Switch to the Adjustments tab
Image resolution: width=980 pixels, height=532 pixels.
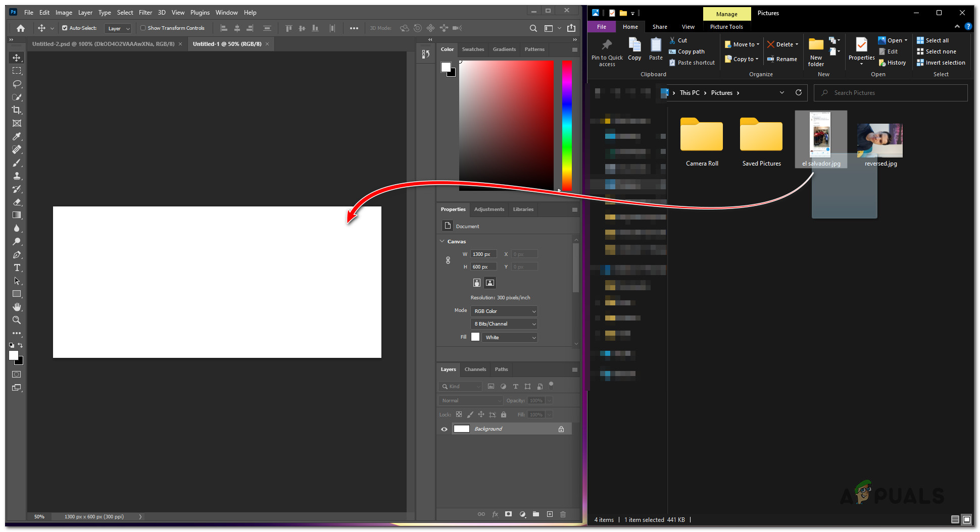(x=489, y=209)
